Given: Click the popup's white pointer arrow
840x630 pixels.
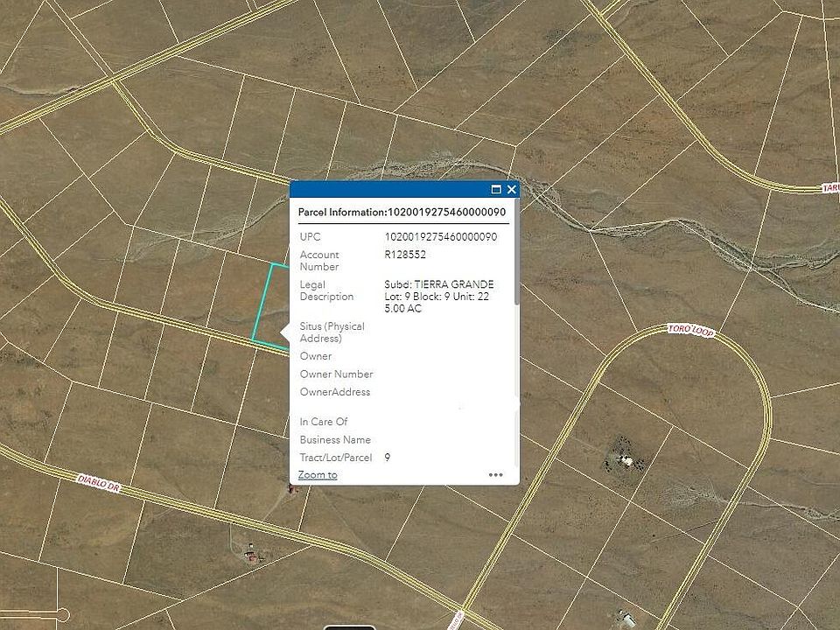Looking at the screenshot, I should [x=285, y=332].
